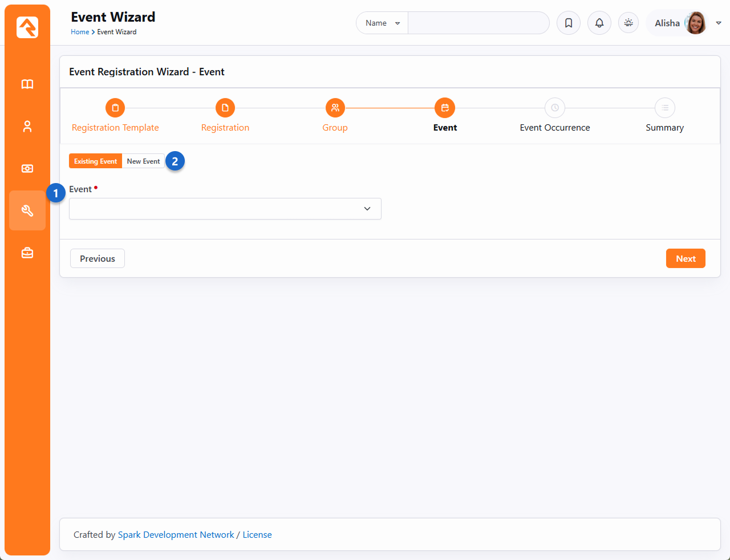Switch to the New Event option

tap(143, 161)
